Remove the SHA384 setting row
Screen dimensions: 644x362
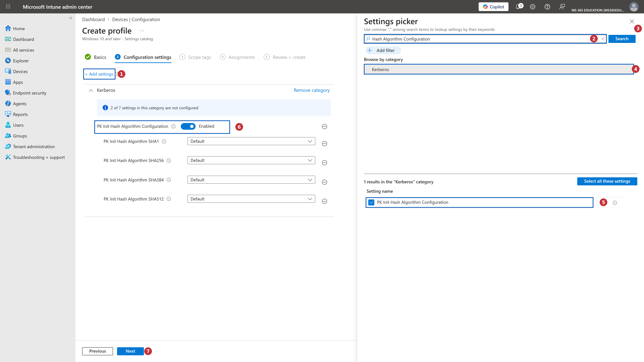point(324,182)
